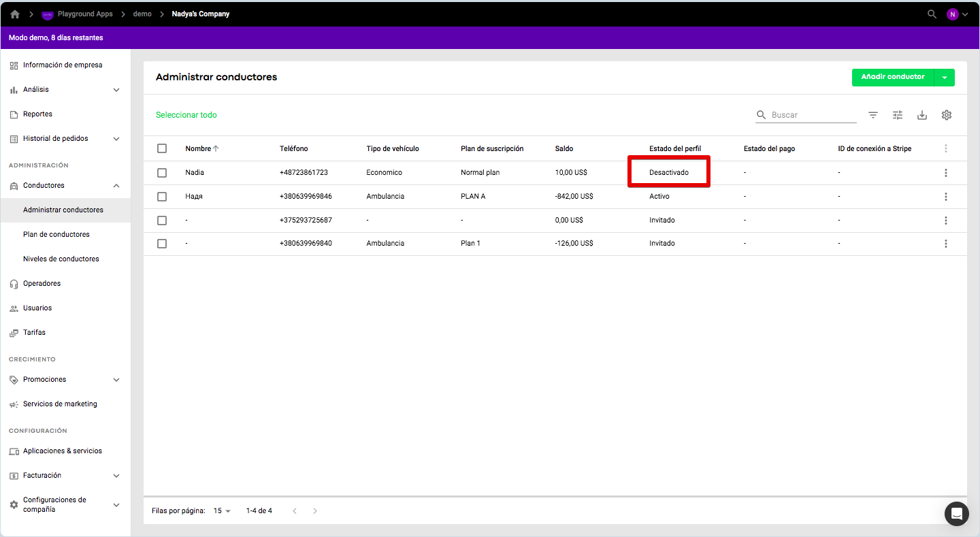The height and width of the screenshot is (537, 980).
Task: Open the column header options menu
Action: [x=946, y=148]
